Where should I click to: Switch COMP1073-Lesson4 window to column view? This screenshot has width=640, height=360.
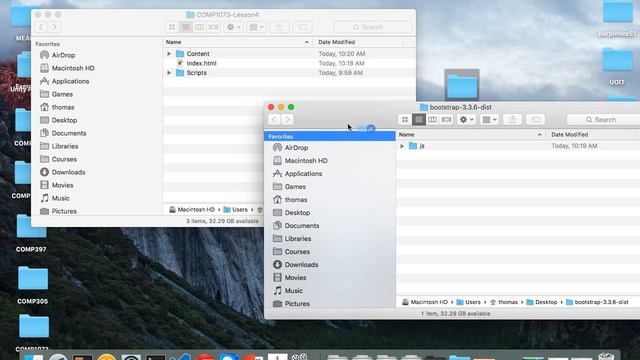[199, 27]
